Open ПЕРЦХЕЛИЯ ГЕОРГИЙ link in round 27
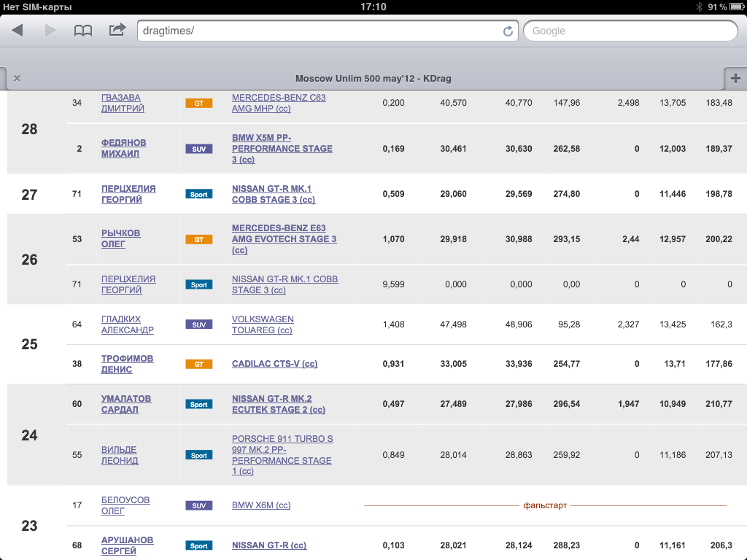This screenshot has height=560, width=747. click(128, 194)
